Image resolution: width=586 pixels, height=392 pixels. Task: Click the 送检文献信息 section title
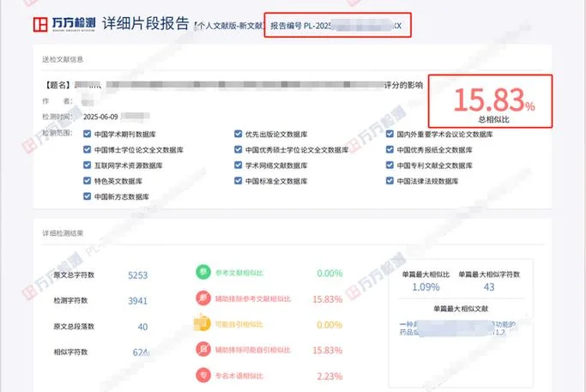click(63, 59)
